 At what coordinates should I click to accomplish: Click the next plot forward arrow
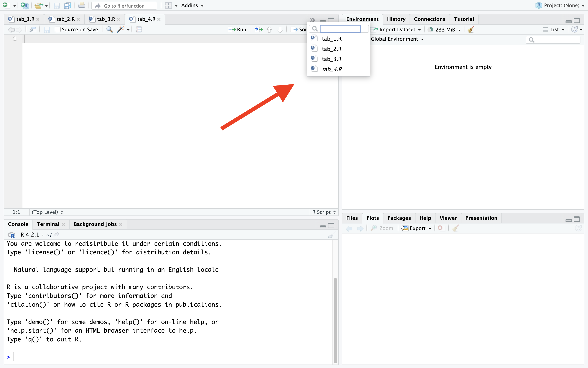pyautogui.click(x=360, y=228)
